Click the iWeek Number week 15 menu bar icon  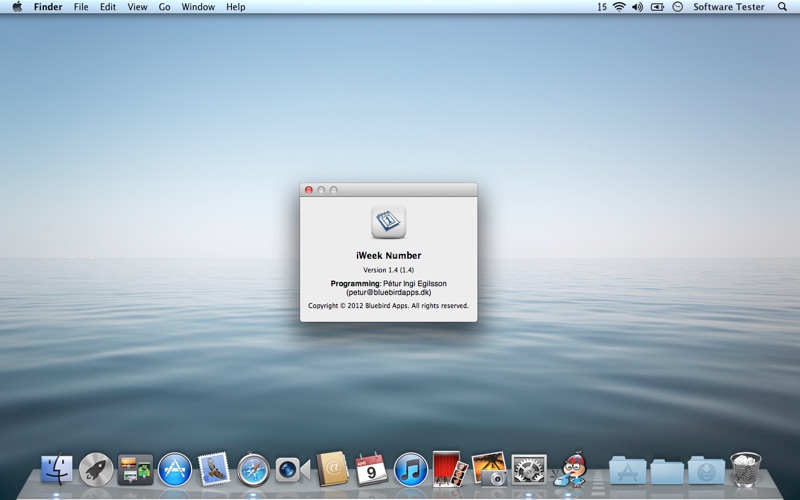tap(602, 7)
